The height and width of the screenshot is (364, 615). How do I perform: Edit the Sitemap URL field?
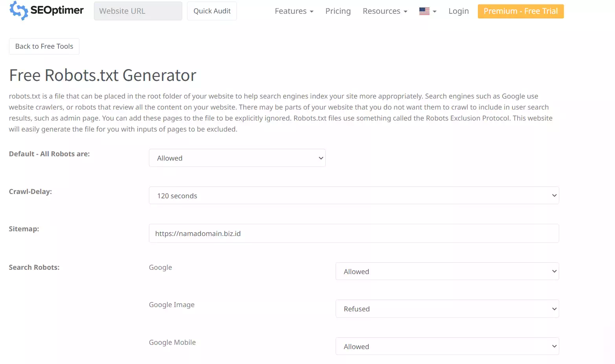coord(354,233)
